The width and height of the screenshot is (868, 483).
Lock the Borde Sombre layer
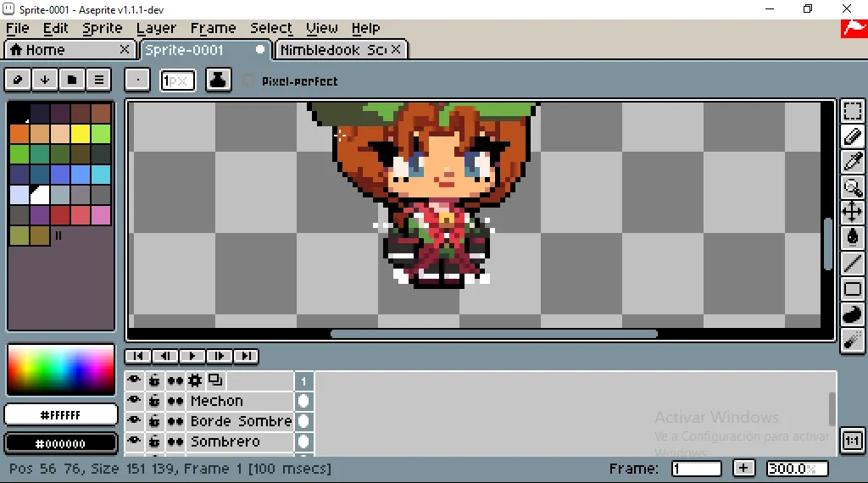(154, 421)
